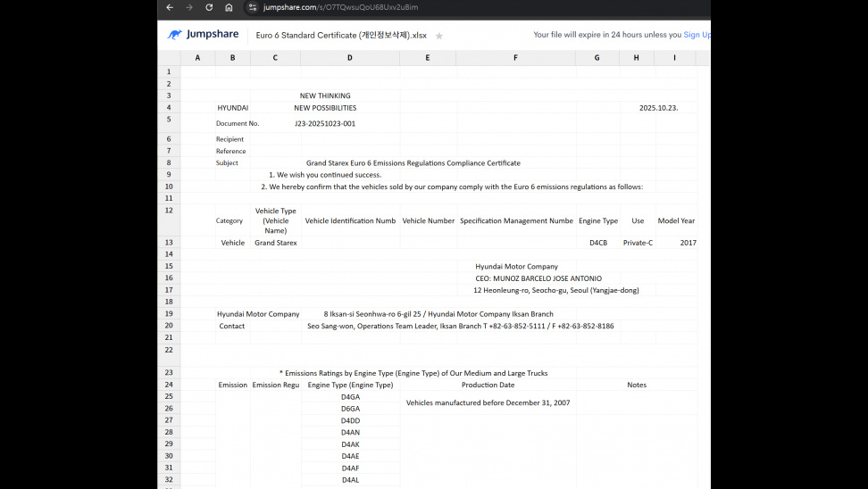Select row 13 header

click(x=168, y=243)
